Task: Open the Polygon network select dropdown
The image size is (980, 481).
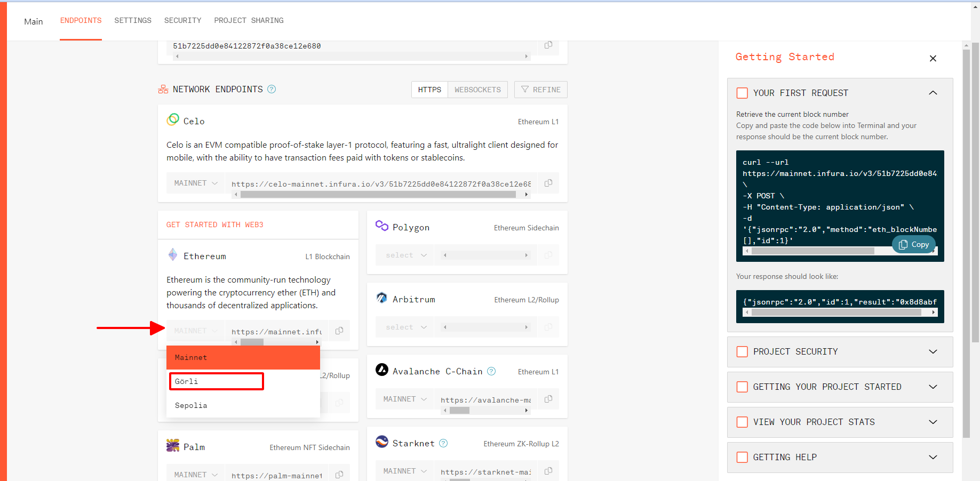Action: tap(405, 255)
